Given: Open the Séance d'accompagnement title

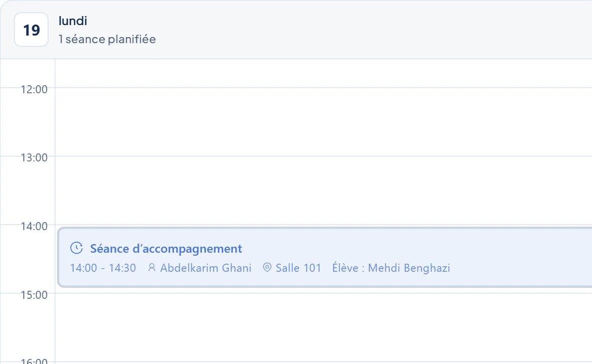Looking at the screenshot, I should tap(166, 249).
